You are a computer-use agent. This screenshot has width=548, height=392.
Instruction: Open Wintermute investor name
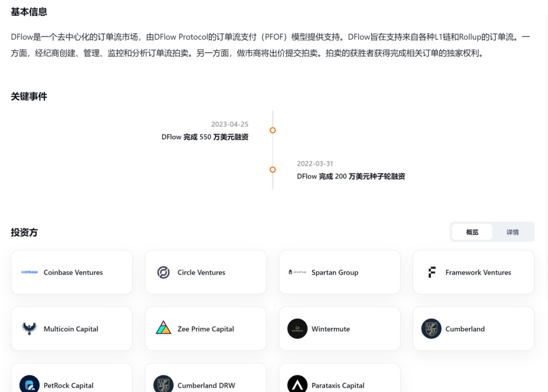[x=330, y=329]
